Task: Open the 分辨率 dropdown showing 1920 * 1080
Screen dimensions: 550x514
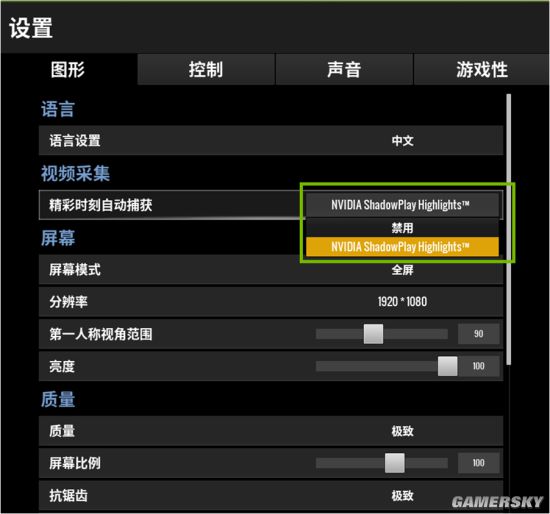Action: tap(402, 301)
